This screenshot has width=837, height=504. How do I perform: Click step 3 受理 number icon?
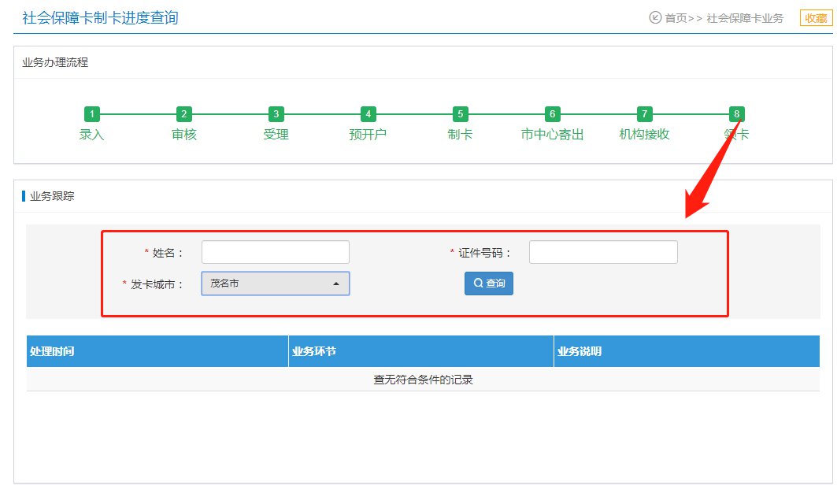(276, 113)
